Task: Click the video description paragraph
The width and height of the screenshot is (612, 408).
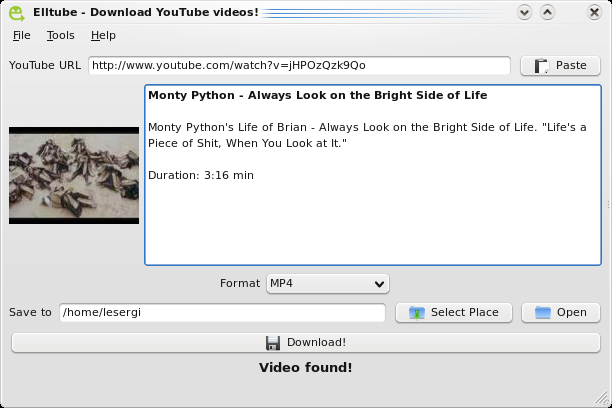Action: pyautogui.click(x=367, y=135)
